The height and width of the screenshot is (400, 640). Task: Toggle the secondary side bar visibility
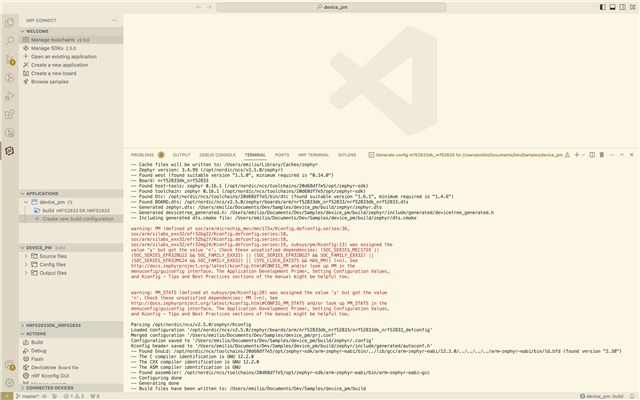tap(622, 7)
